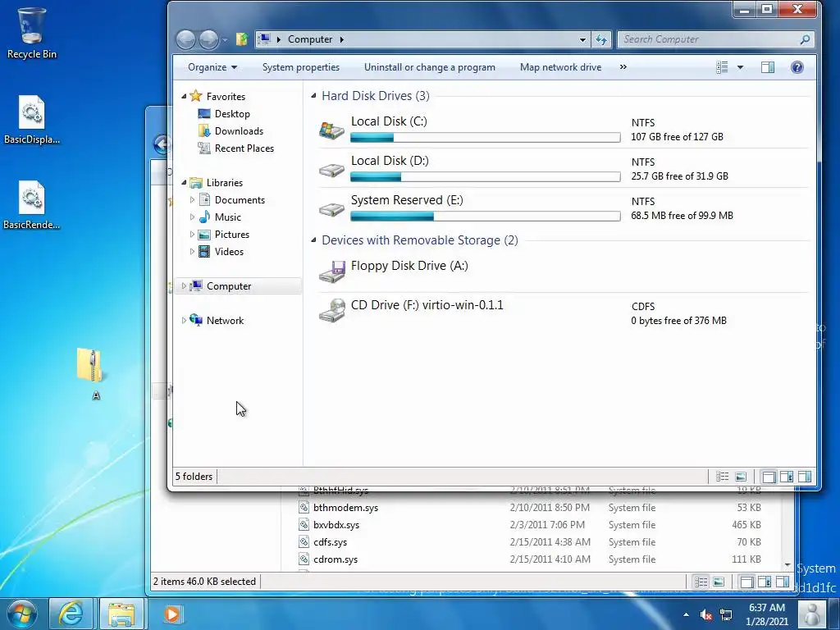The image size is (840, 630).
Task: Click Computer in the address breadcrumb
Action: (x=310, y=39)
